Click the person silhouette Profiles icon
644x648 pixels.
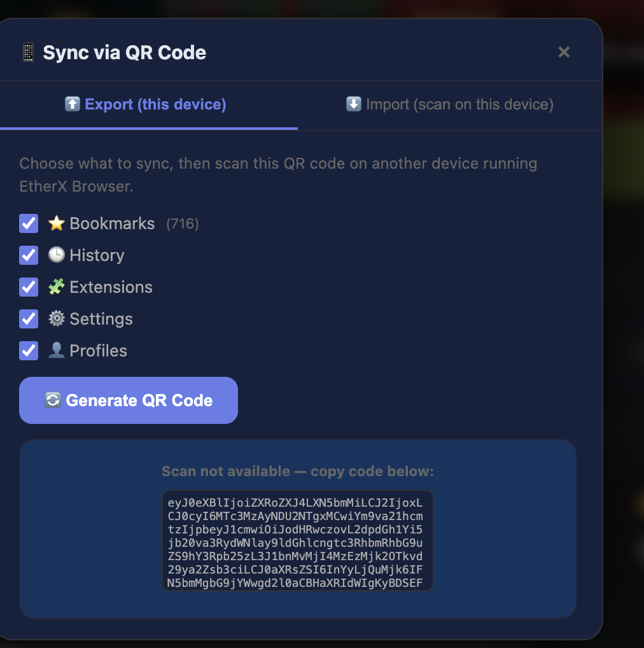coord(57,351)
